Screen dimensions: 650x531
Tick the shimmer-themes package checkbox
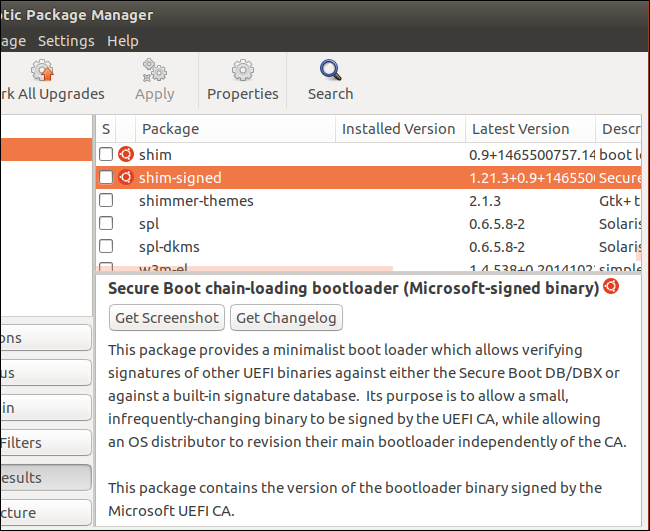pos(106,200)
